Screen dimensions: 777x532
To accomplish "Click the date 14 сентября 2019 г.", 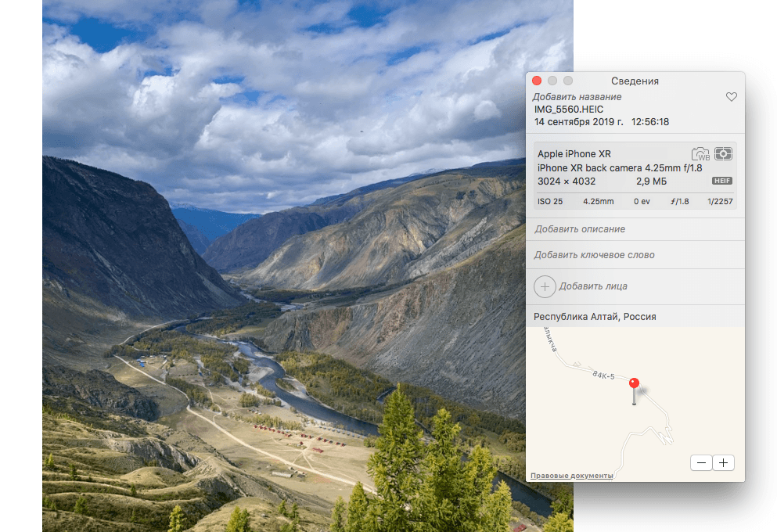I will pos(578,122).
